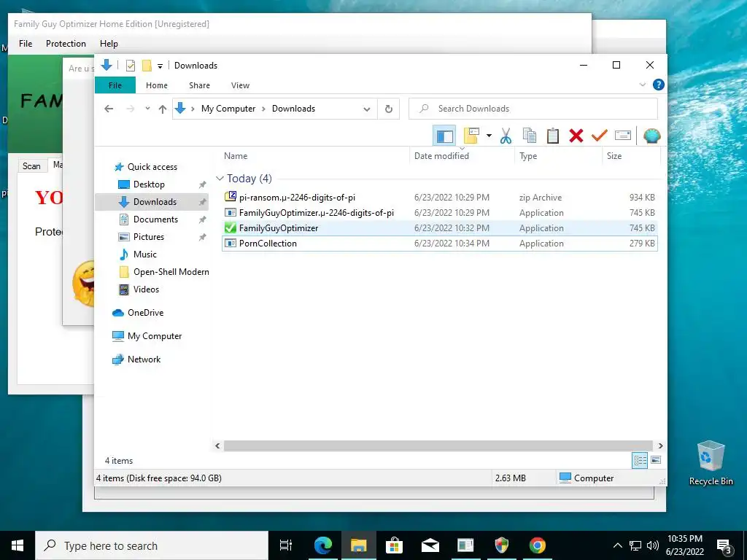Click the red X Delete icon

coord(576,136)
